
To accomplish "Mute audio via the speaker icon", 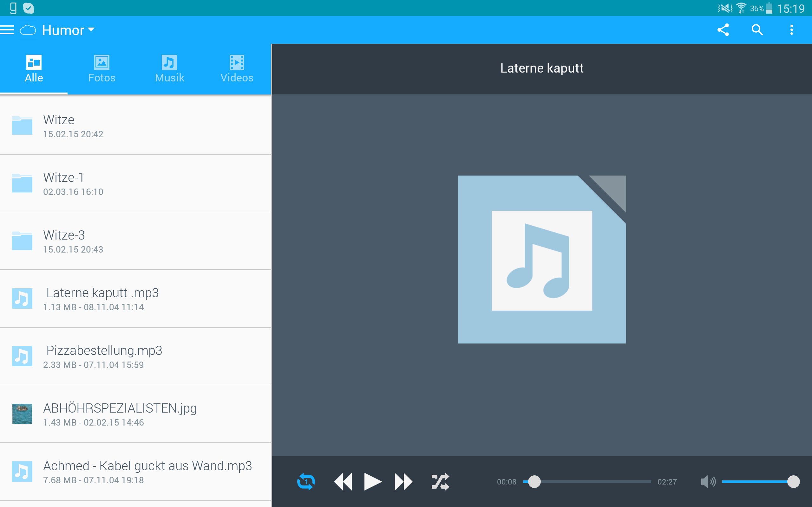I will pos(708,482).
